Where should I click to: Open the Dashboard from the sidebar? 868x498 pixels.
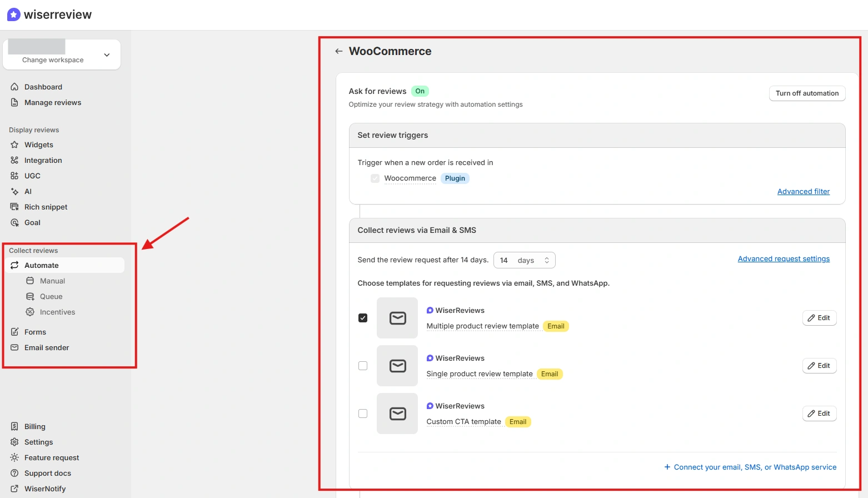(42, 87)
